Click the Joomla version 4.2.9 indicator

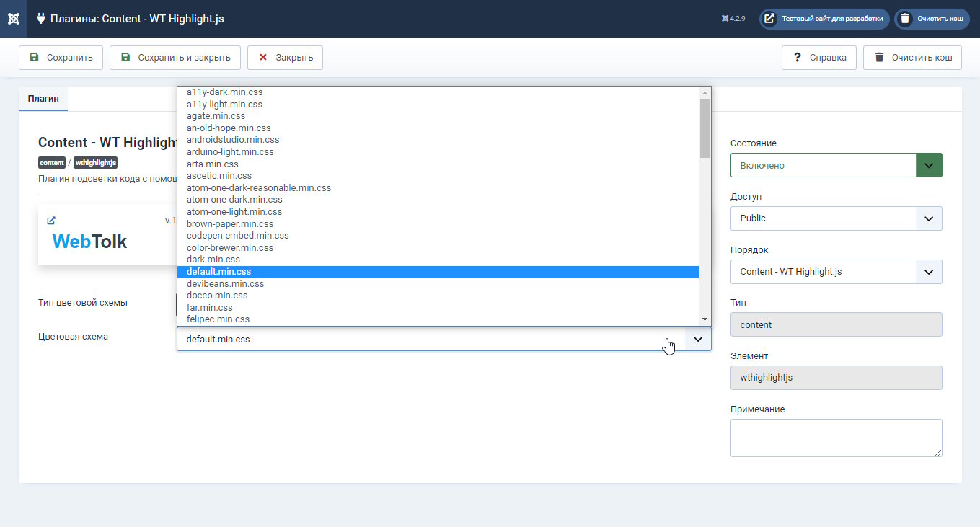[733, 19]
